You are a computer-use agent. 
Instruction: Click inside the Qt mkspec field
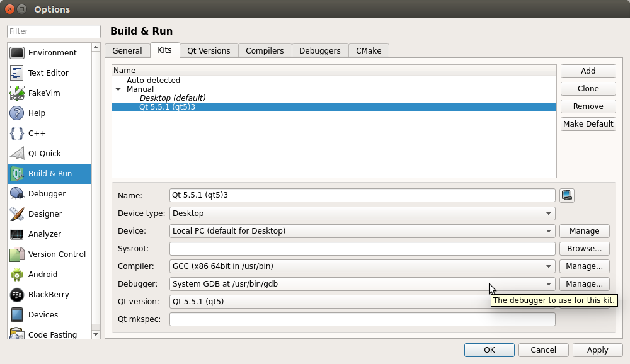point(362,319)
